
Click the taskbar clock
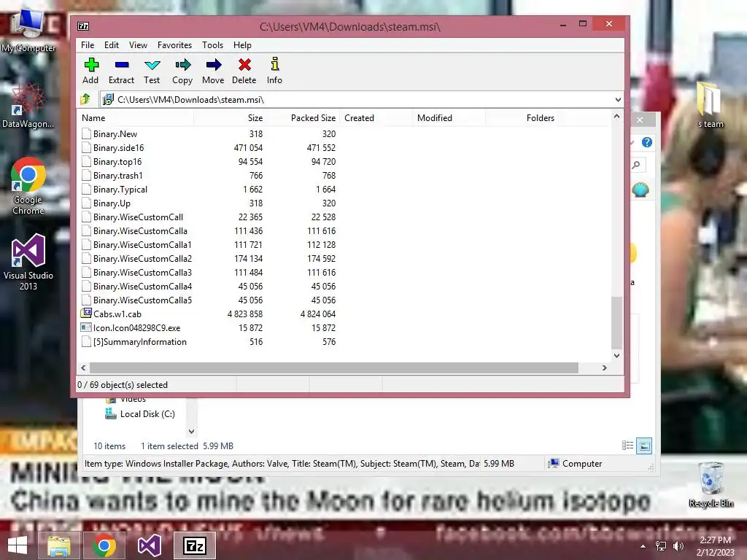[x=715, y=546]
